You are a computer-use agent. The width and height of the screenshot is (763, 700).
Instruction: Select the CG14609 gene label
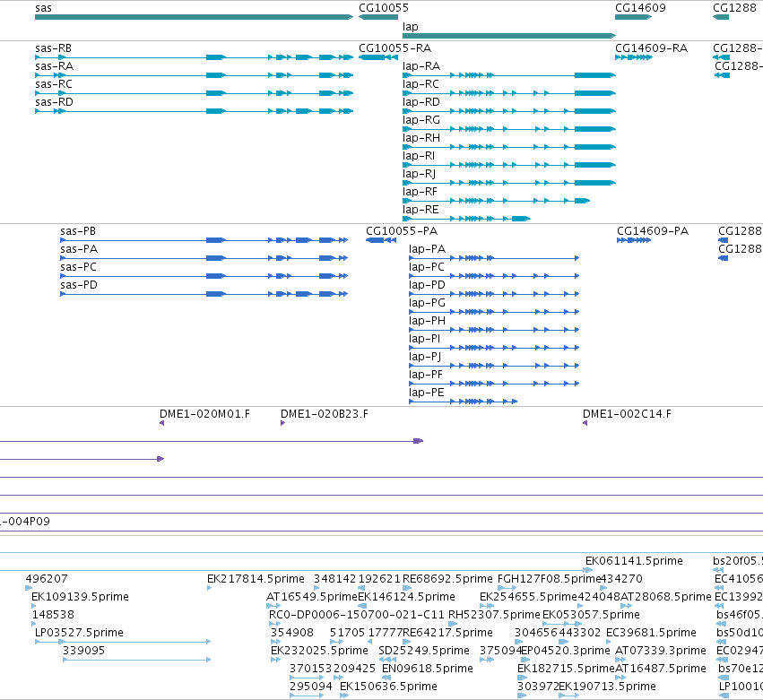640,8
